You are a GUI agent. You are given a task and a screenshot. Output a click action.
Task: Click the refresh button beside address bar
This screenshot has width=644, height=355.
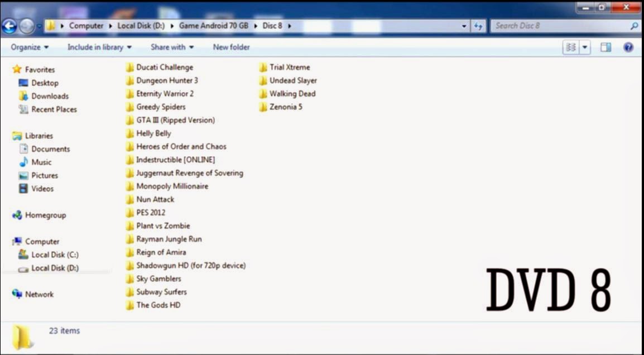[x=478, y=26]
